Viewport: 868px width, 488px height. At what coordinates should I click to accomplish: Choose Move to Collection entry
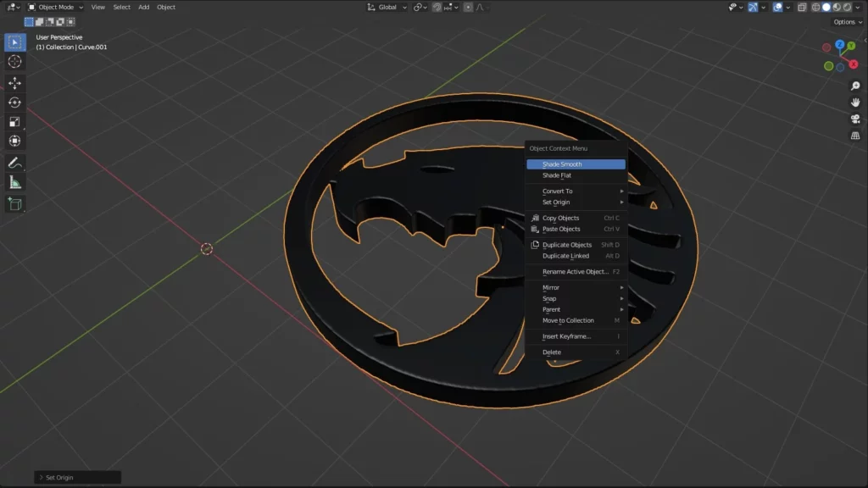(x=576, y=320)
